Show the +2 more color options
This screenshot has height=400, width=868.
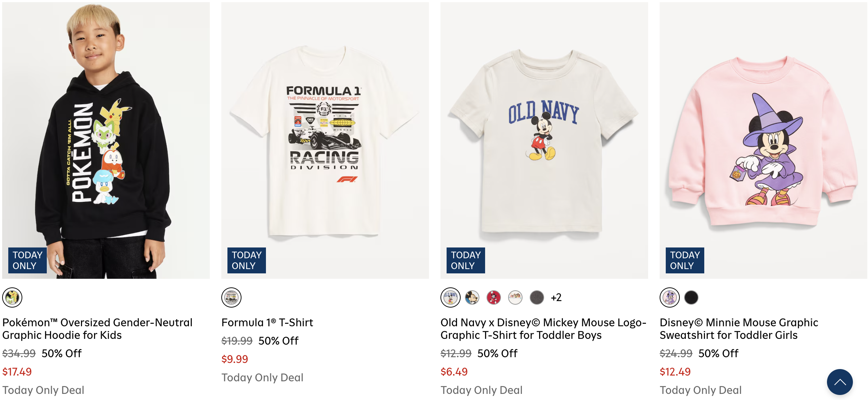pyautogui.click(x=556, y=297)
